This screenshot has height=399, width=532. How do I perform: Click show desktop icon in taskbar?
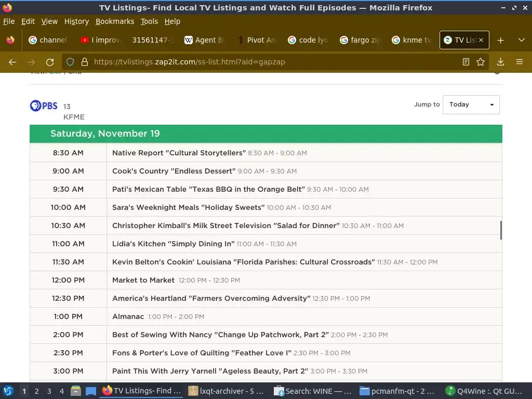tap(90, 391)
